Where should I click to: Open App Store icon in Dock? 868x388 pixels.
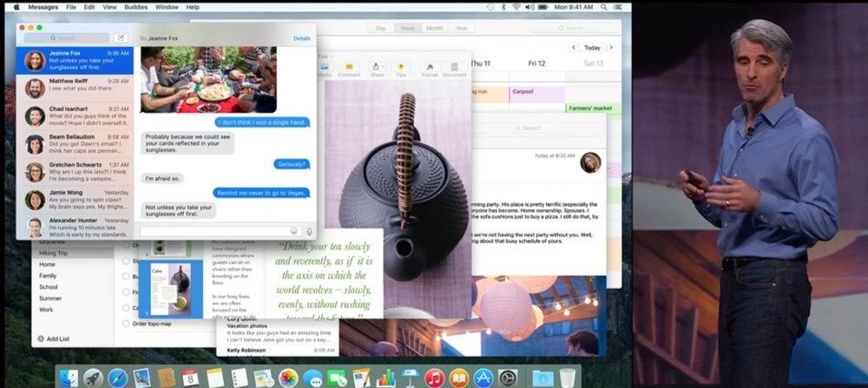483,378
